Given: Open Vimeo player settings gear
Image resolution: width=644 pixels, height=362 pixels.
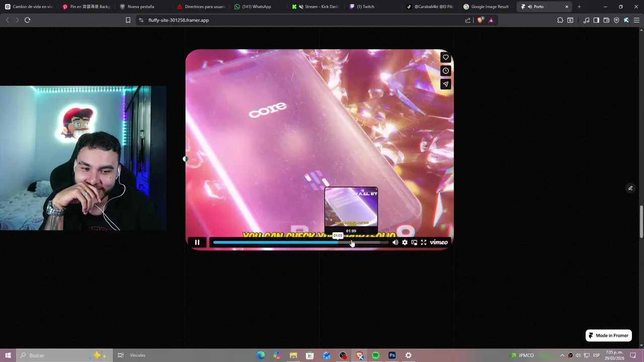Looking at the screenshot, I should (405, 242).
